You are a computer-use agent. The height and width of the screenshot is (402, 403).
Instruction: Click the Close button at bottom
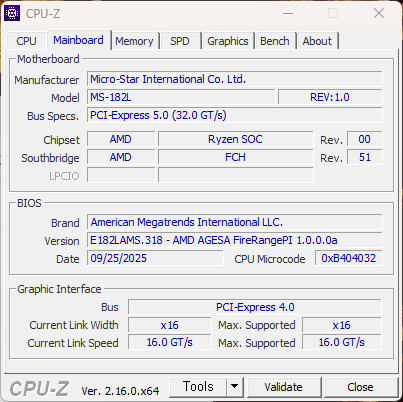point(360,387)
